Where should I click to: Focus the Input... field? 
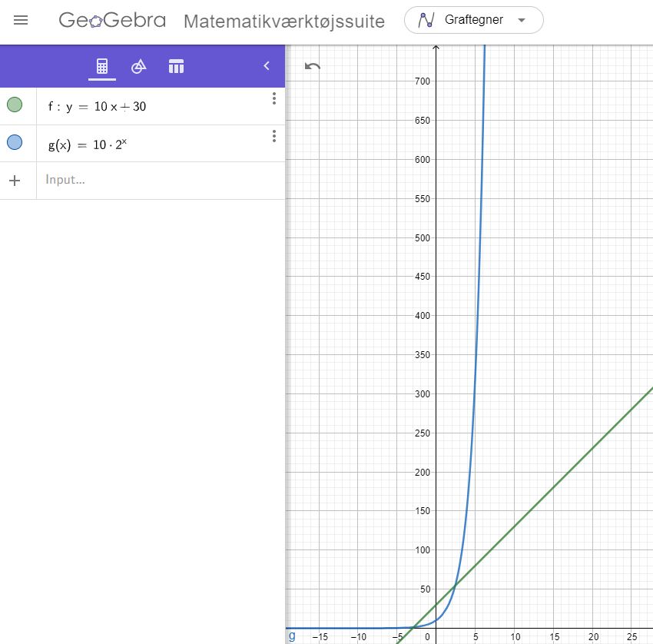(x=161, y=181)
